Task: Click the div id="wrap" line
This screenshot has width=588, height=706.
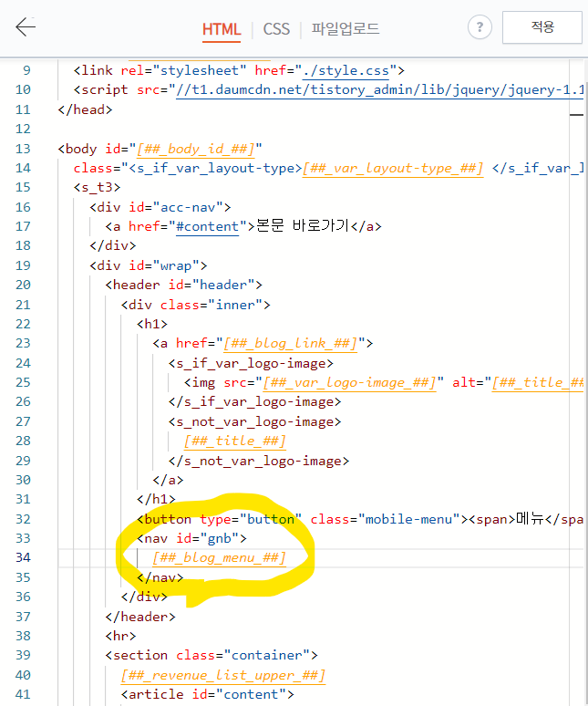Action: coord(149,265)
